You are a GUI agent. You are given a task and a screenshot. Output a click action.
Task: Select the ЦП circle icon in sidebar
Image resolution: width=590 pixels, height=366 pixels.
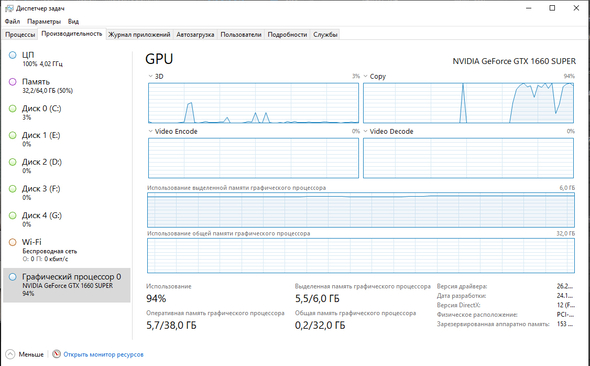12,55
